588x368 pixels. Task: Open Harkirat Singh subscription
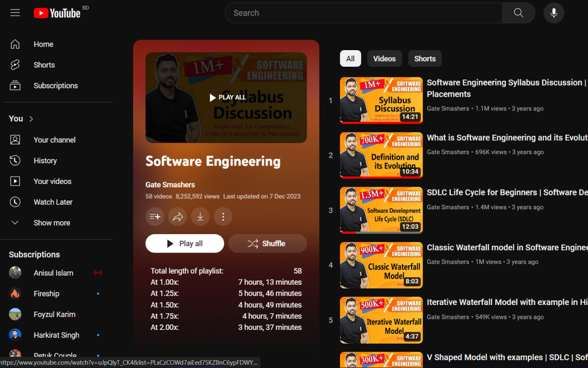(57, 335)
